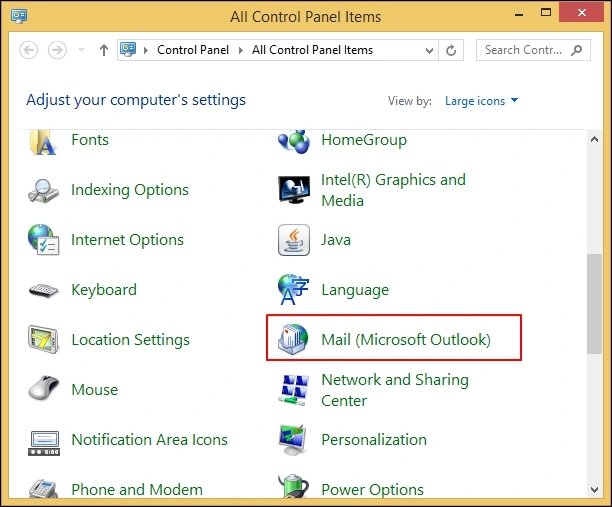
Task: Click the title bar Control Panel icon
Action: tap(19, 16)
